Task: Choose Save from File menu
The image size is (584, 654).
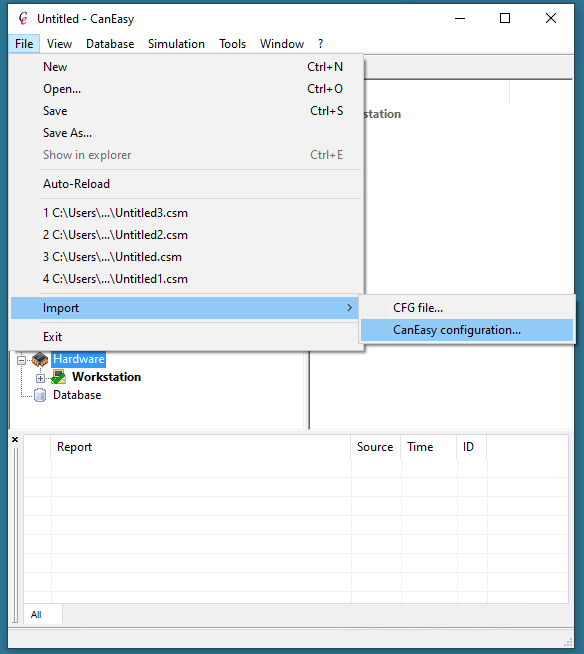Action: click(x=186, y=111)
